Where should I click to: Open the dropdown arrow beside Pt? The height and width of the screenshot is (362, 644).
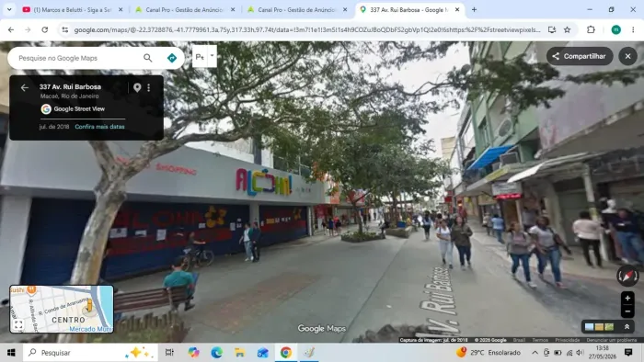[212, 57]
